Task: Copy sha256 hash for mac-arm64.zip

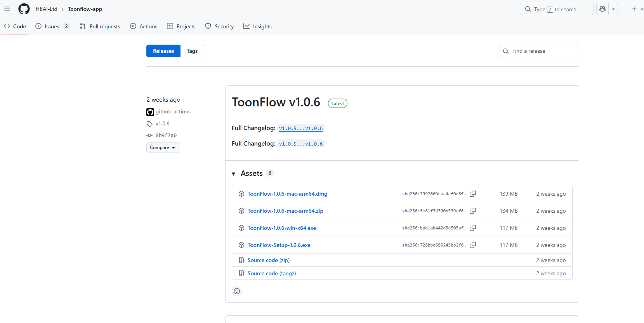Action: 473,211
